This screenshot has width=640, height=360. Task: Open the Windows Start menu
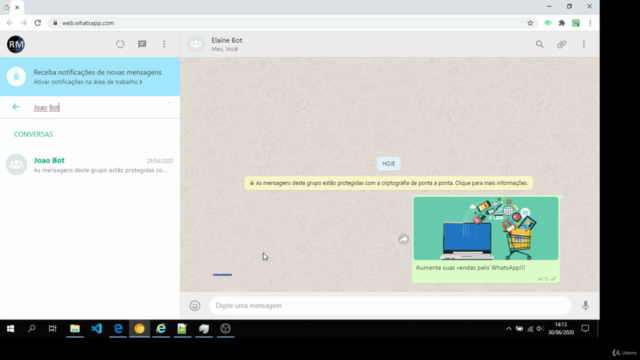coord(11,329)
